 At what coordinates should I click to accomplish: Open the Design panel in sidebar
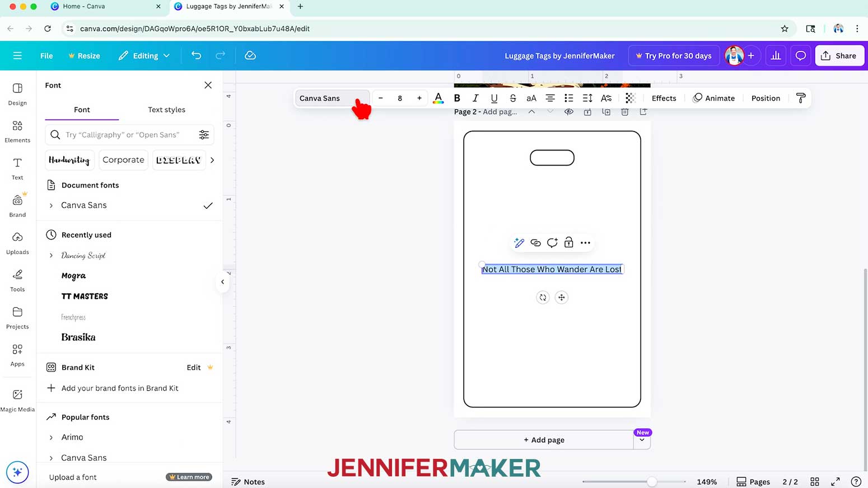tap(17, 94)
